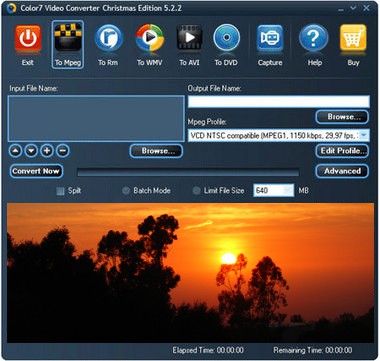Browse for the output file location

pyautogui.click(x=342, y=117)
